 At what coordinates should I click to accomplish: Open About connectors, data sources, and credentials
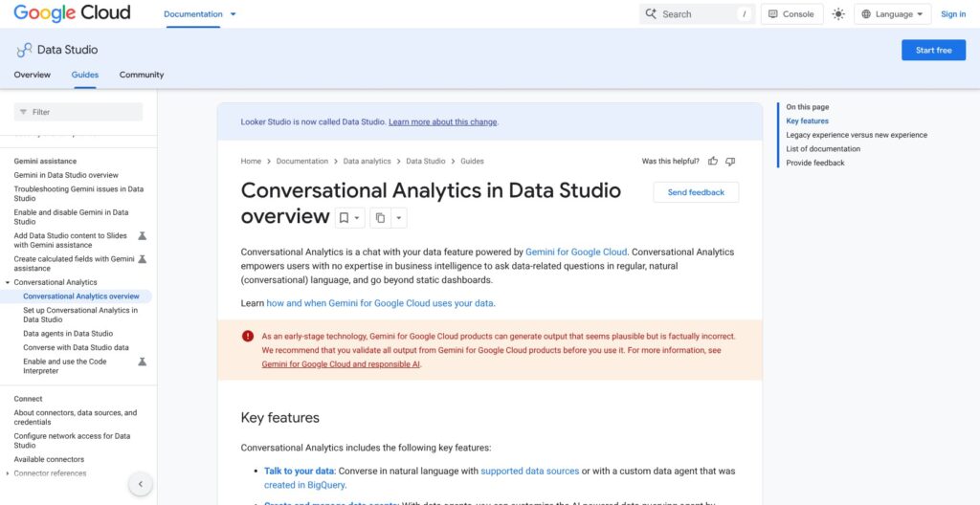click(75, 418)
